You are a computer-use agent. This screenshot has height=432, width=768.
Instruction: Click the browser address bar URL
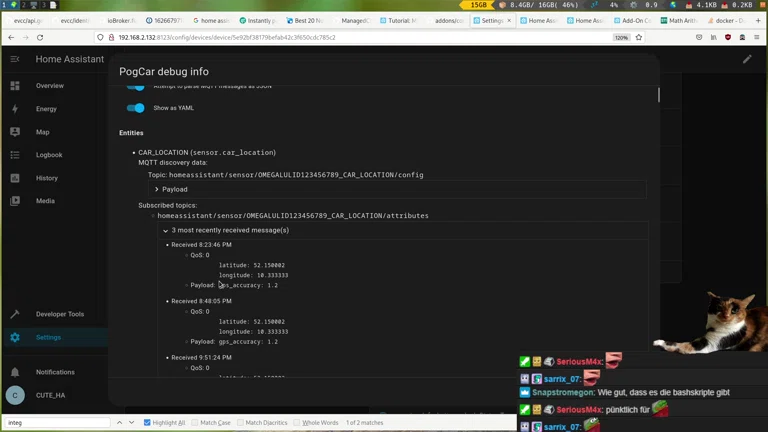click(227, 37)
